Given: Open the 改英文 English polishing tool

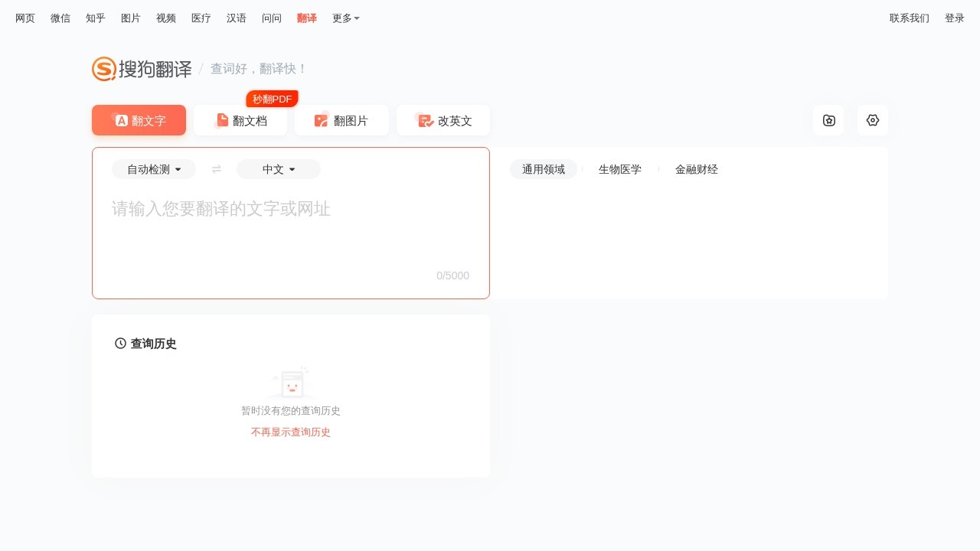Looking at the screenshot, I should [443, 120].
